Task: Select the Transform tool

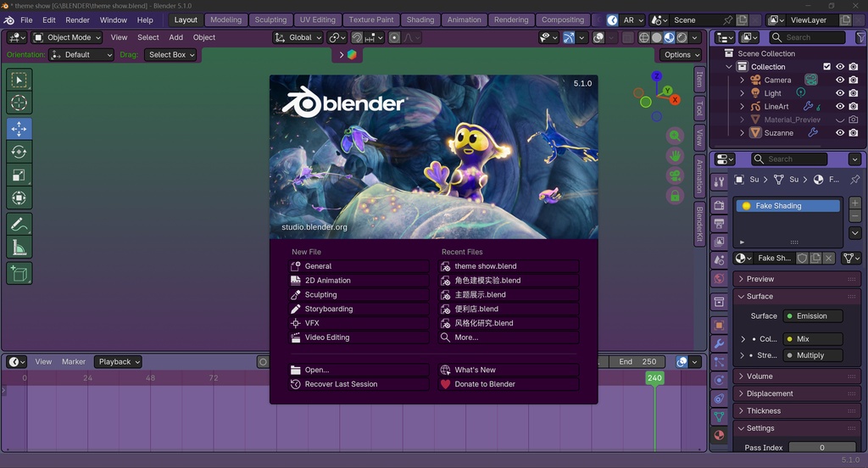Action: coord(19,198)
